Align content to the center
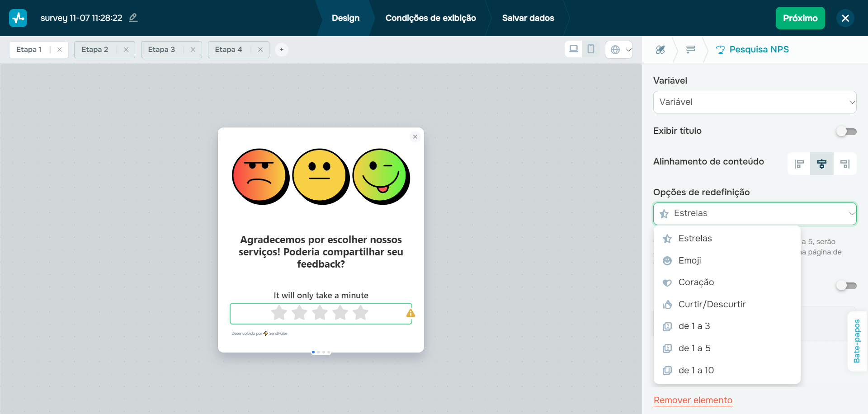This screenshot has width=868, height=414. pos(822,164)
